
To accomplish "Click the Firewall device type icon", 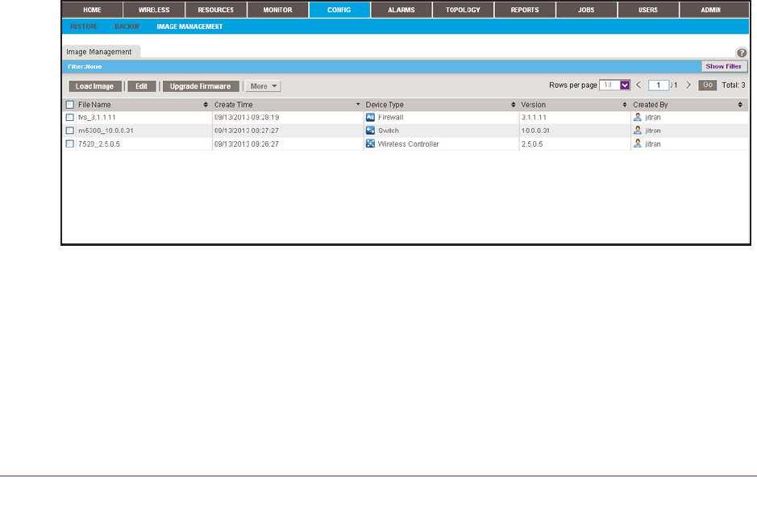I will [371, 117].
